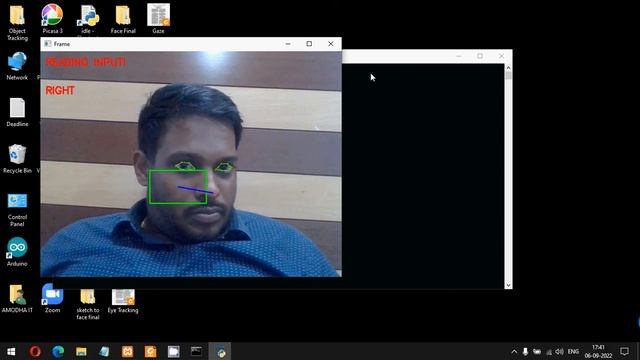Open the command prompt taskbar icon
The width and height of the screenshot is (640, 360).
point(196,351)
